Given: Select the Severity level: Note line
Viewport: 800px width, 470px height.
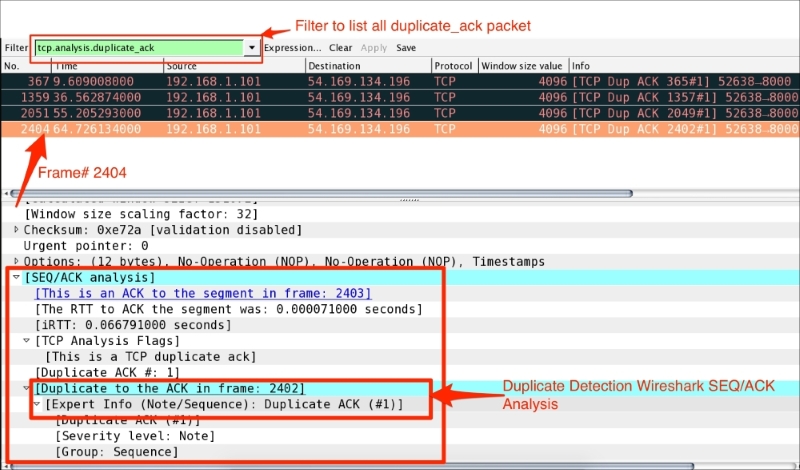Looking at the screenshot, I should [x=135, y=436].
